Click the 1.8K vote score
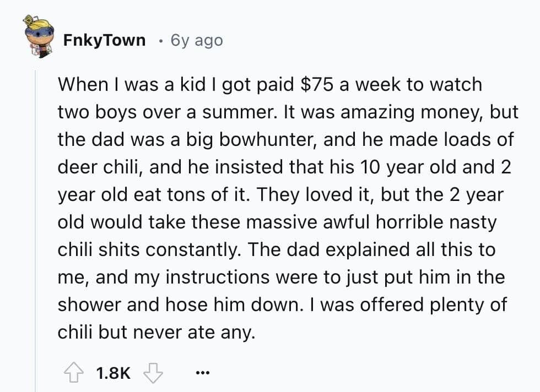 click(x=114, y=373)
